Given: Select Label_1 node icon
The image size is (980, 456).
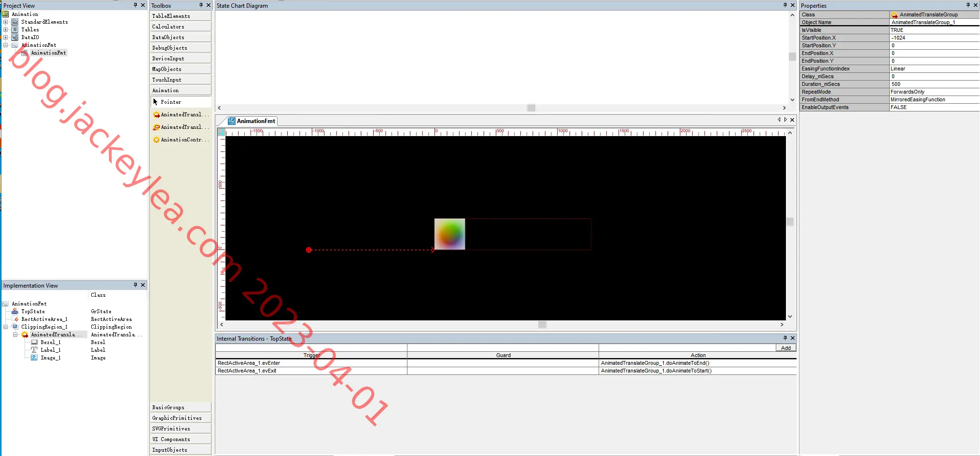Looking at the screenshot, I should 34,350.
